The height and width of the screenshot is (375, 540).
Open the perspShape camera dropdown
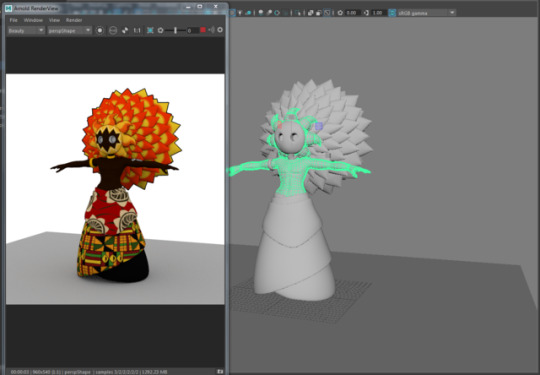pyautogui.click(x=69, y=30)
